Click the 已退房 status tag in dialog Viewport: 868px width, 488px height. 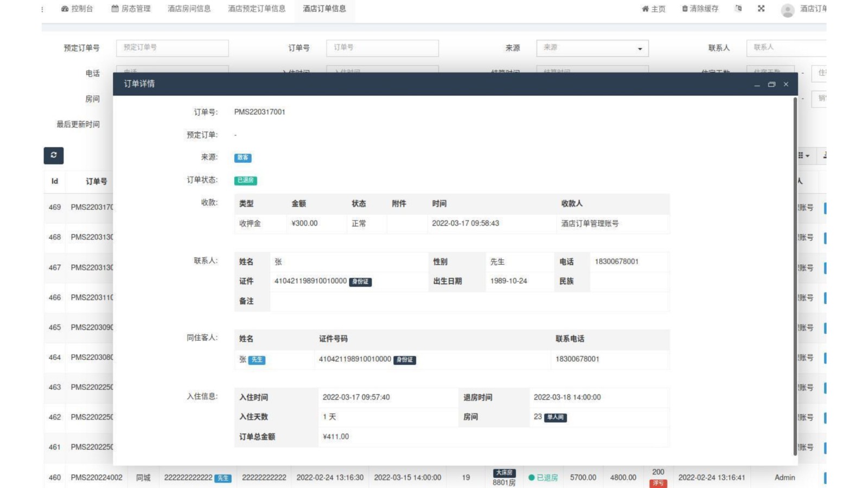tap(246, 181)
